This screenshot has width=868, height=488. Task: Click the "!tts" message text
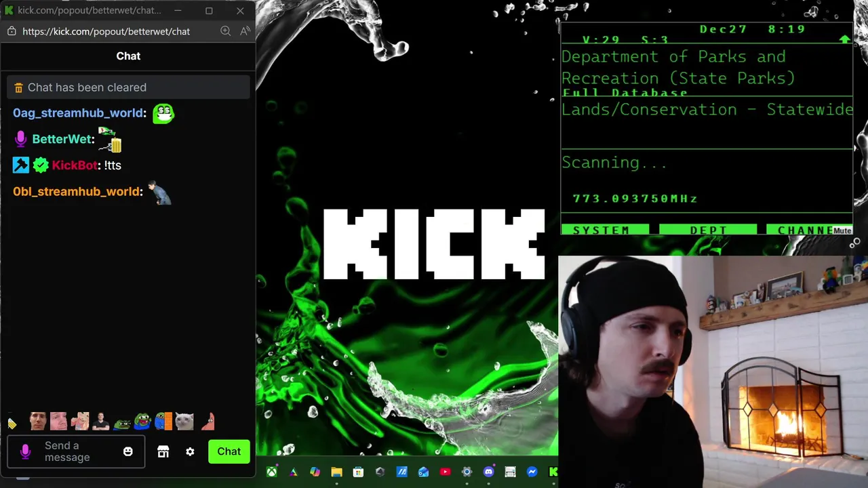tap(113, 165)
